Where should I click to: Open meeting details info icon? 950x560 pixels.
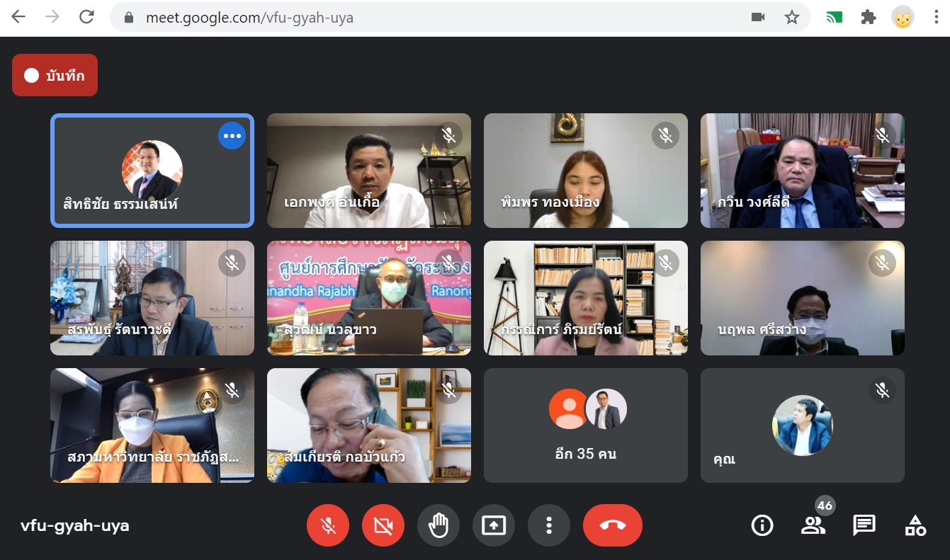[762, 525]
